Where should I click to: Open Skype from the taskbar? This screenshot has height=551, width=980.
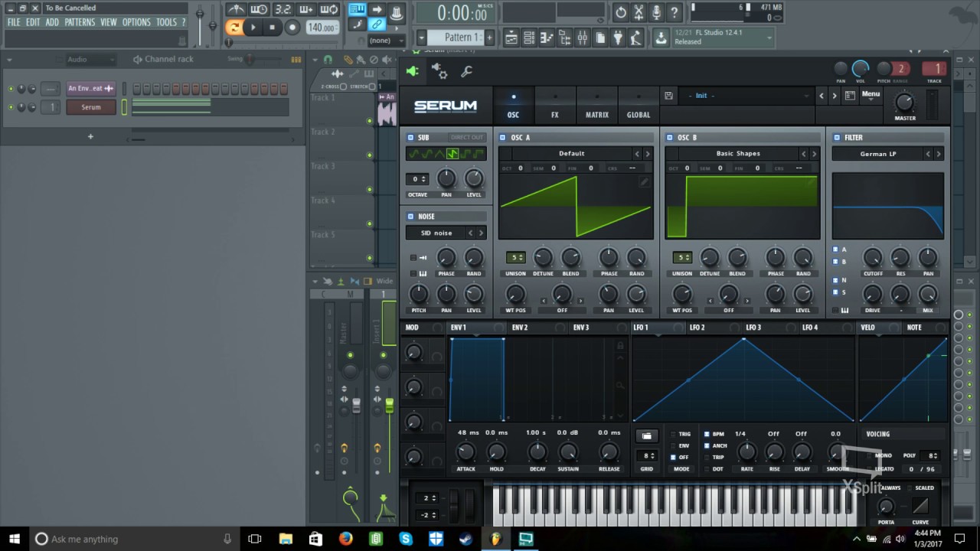[406, 539]
